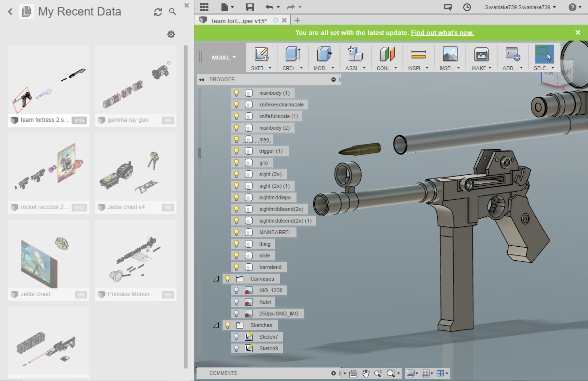Image resolution: width=588 pixels, height=381 pixels.
Task: Open the MODIFY menu label
Action: pos(324,68)
